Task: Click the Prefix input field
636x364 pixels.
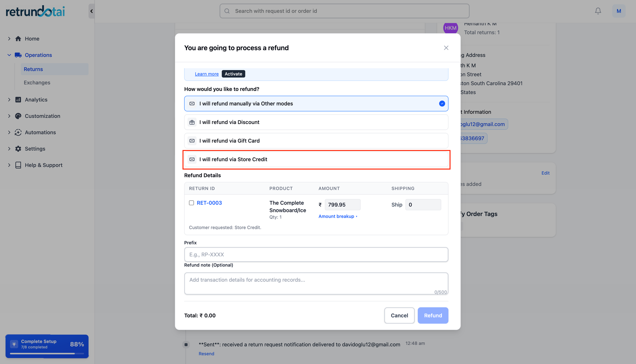Action: 316,254
